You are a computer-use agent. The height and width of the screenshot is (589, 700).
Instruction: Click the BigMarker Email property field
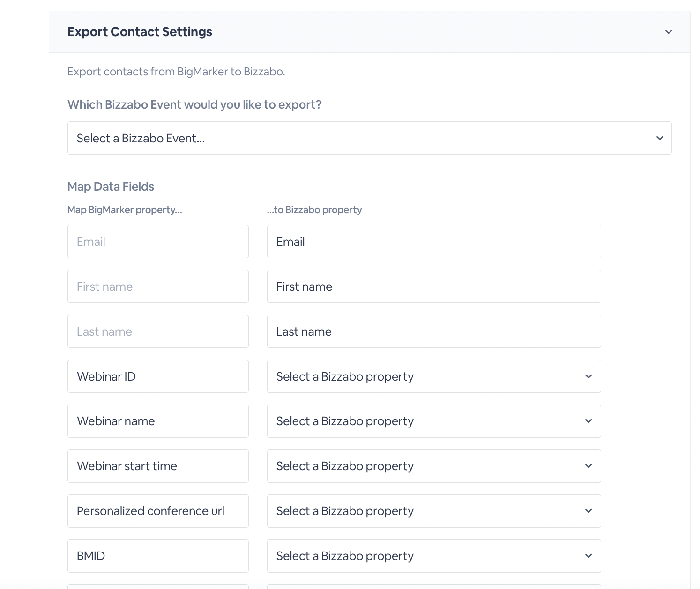(x=158, y=242)
